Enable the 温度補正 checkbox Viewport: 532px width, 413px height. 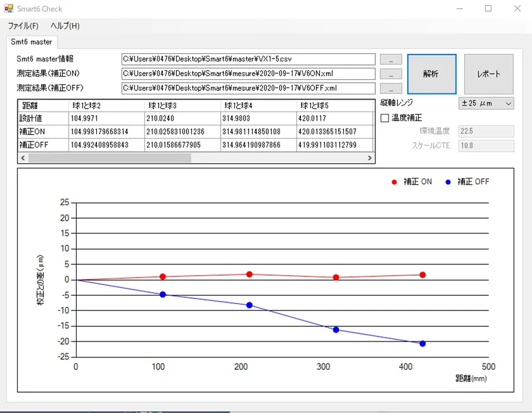click(384, 118)
